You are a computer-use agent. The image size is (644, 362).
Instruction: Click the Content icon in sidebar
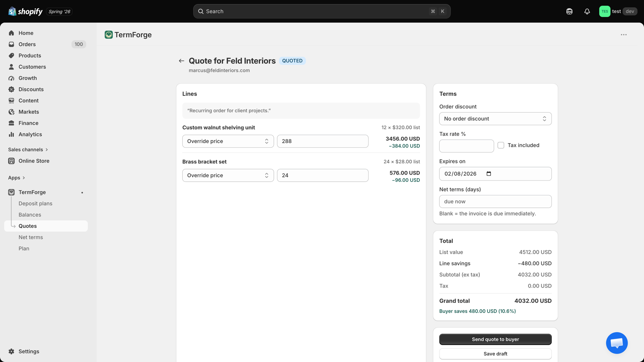(11, 101)
